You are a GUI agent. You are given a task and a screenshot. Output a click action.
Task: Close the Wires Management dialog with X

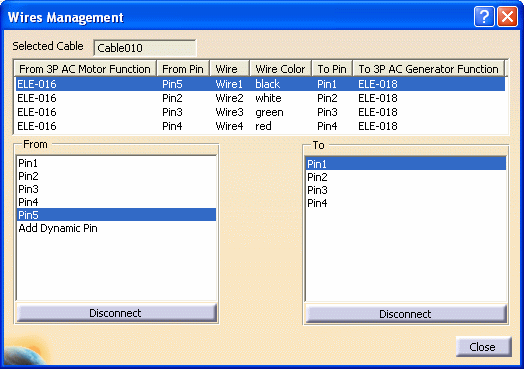507,16
